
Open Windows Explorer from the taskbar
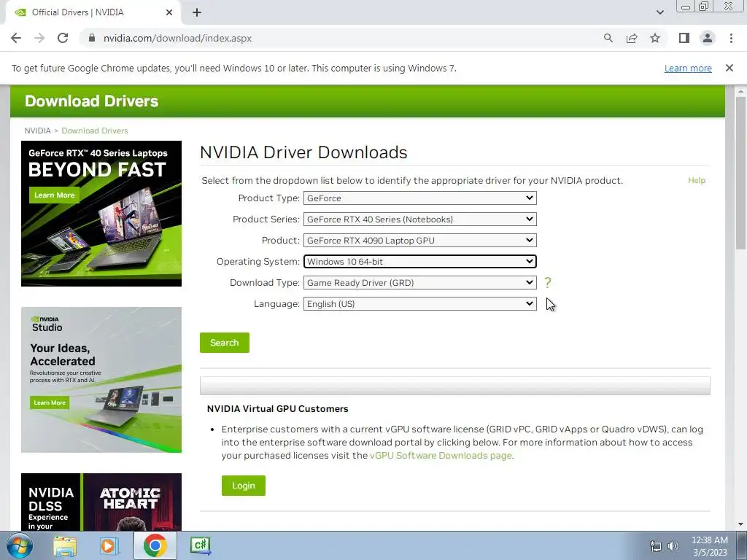(x=65, y=545)
